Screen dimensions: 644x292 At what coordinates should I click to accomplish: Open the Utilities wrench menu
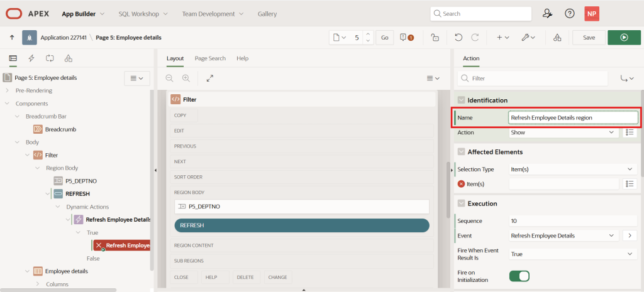[x=528, y=37]
